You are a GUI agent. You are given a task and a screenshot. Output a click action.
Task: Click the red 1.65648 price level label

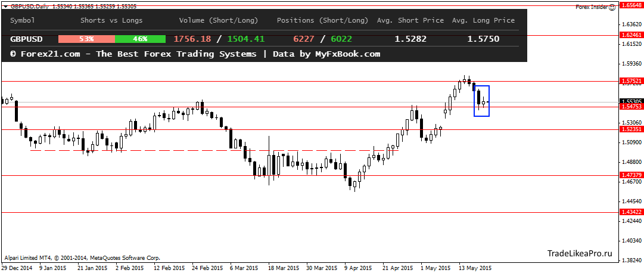click(631, 5)
